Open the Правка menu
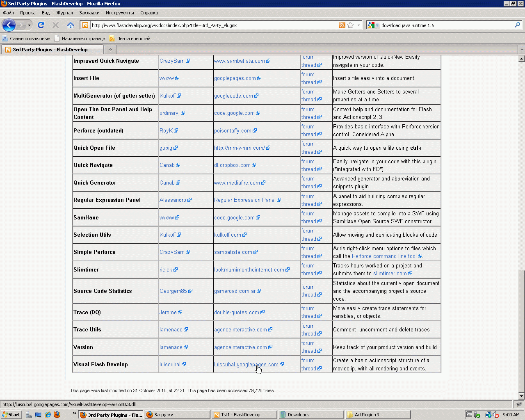 [x=28, y=13]
